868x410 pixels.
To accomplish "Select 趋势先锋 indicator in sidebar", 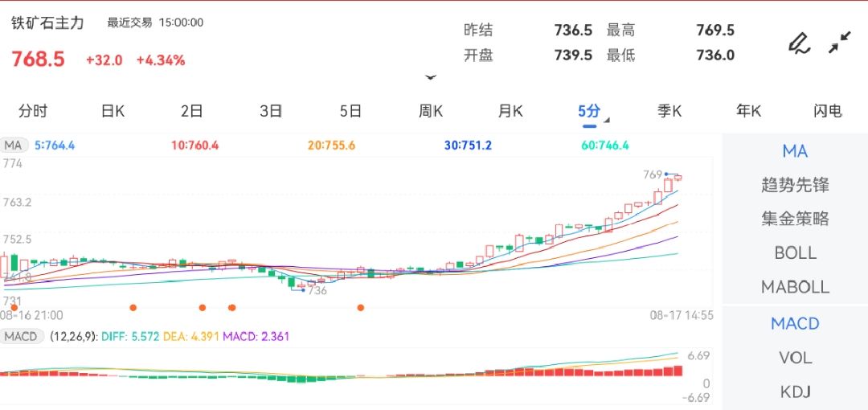I will coord(795,185).
